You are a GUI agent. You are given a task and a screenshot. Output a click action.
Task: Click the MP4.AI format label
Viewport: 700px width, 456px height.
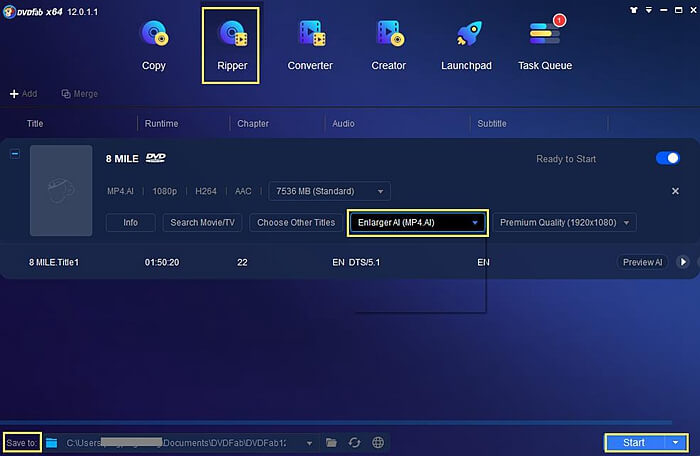click(120, 191)
